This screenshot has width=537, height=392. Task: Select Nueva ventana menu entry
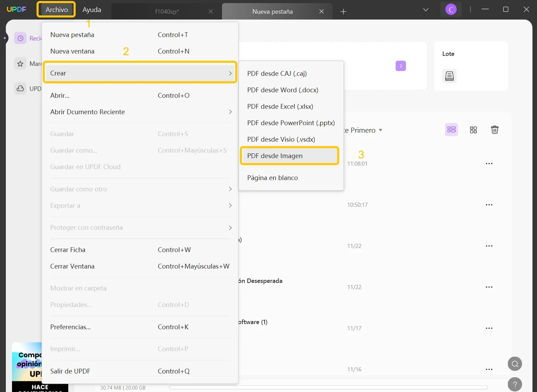click(x=140, y=51)
